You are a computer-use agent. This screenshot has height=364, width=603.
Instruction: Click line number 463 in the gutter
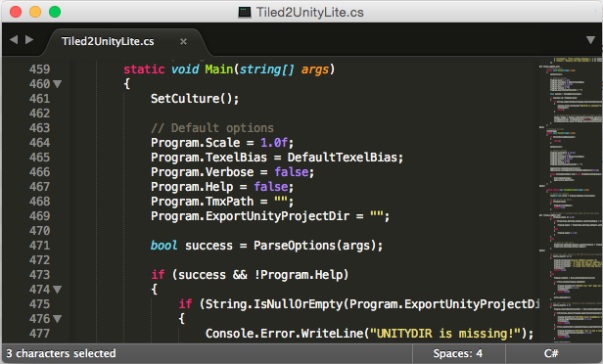coord(39,128)
